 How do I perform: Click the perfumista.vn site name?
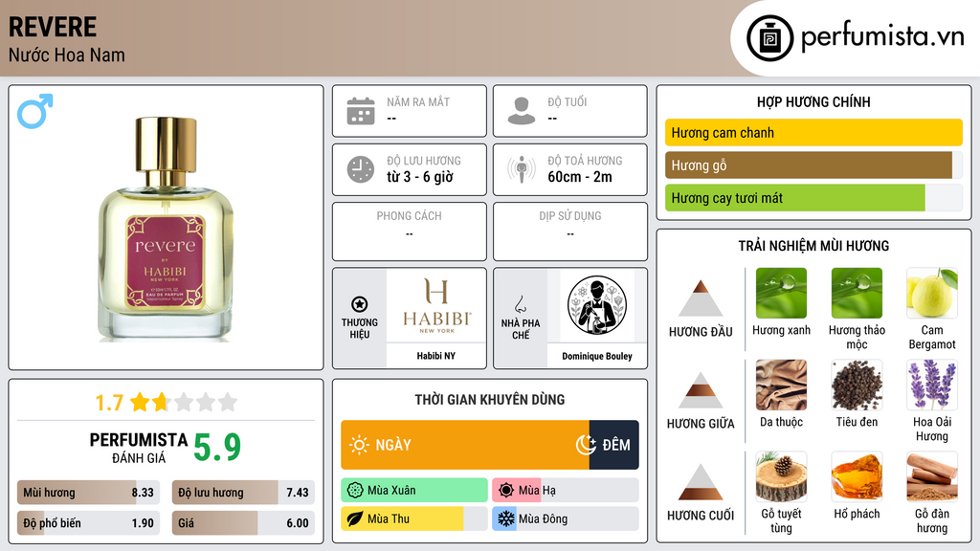(x=882, y=36)
